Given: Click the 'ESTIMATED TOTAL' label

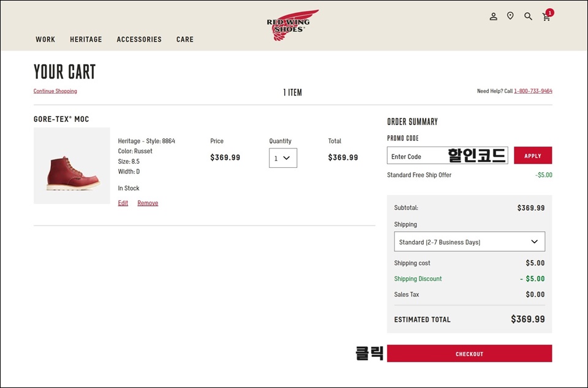Looking at the screenshot, I should pyautogui.click(x=422, y=320).
